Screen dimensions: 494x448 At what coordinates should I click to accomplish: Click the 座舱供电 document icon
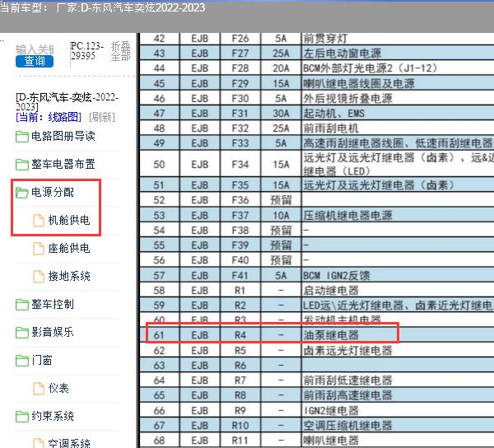(x=39, y=248)
